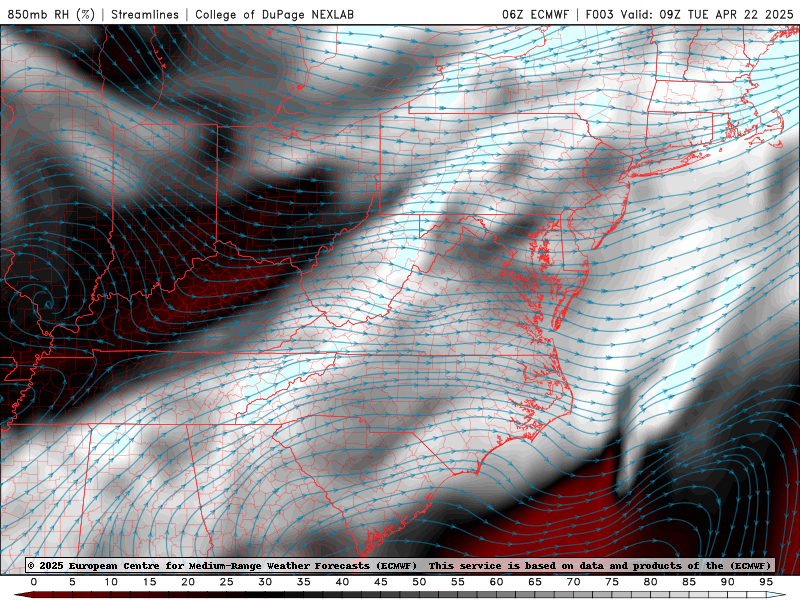Click "This service is based on data and products" text
Image resolution: width=800 pixels, height=600 pixels.
pos(556,566)
